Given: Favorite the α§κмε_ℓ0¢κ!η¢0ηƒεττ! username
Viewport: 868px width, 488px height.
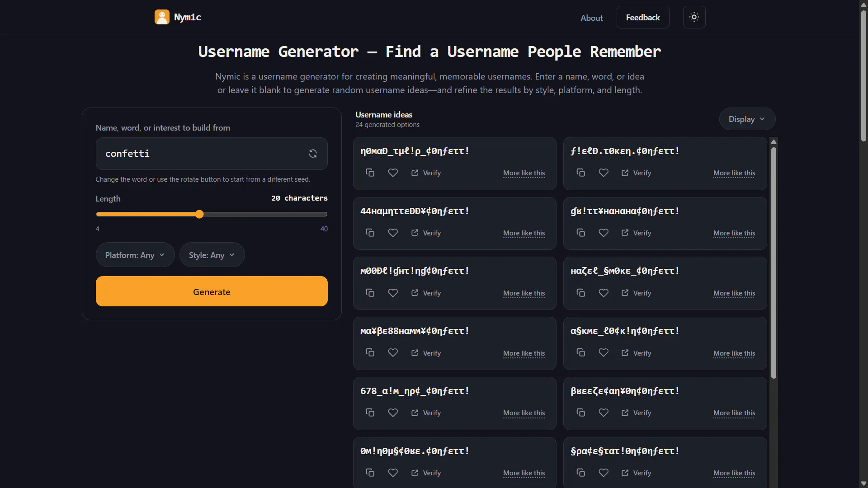Looking at the screenshot, I should 604,353.
